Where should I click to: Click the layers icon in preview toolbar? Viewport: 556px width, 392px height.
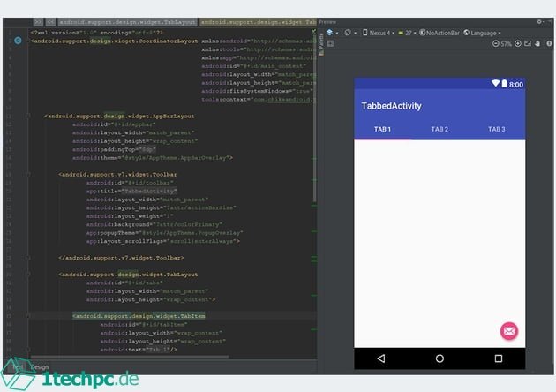329,33
